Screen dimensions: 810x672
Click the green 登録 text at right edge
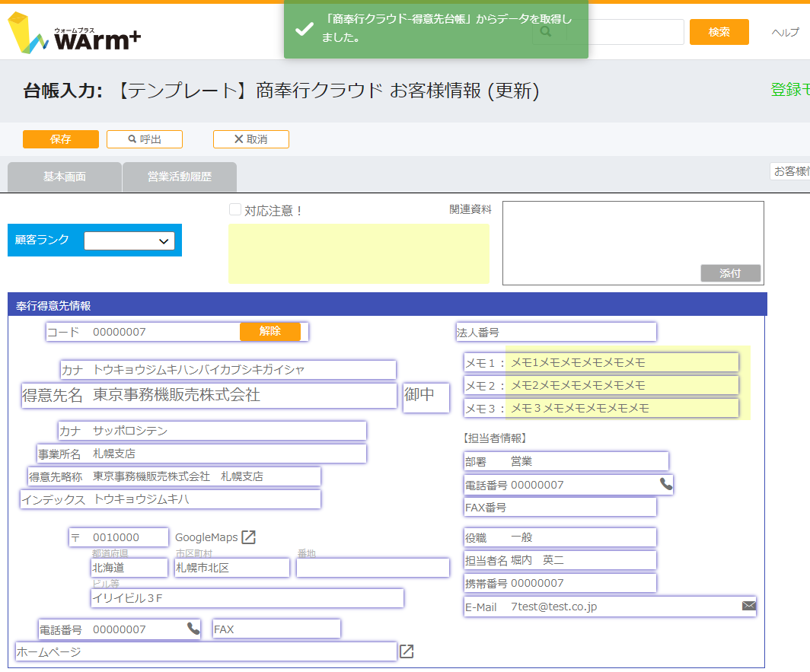(x=790, y=89)
